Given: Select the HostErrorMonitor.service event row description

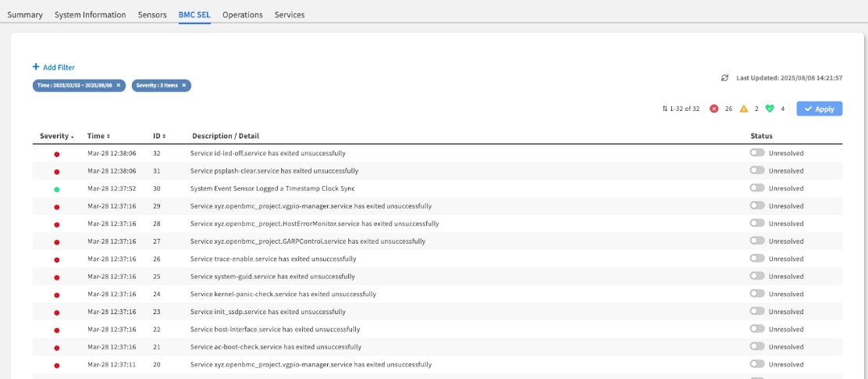Looking at the screenshot, I should pyautogui.click(x=314, y=223).
